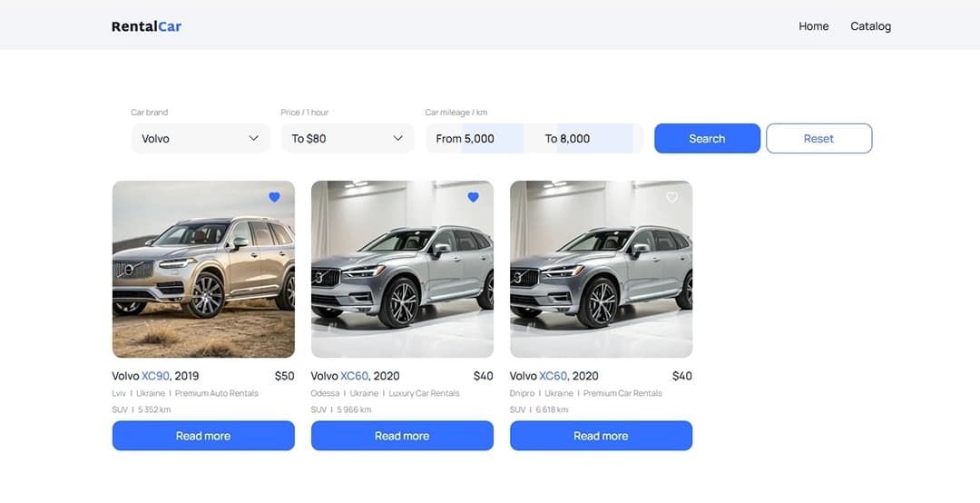
Task: Toggle favorite heart on Odessa XC60
Action: click(x=473, y=197)
